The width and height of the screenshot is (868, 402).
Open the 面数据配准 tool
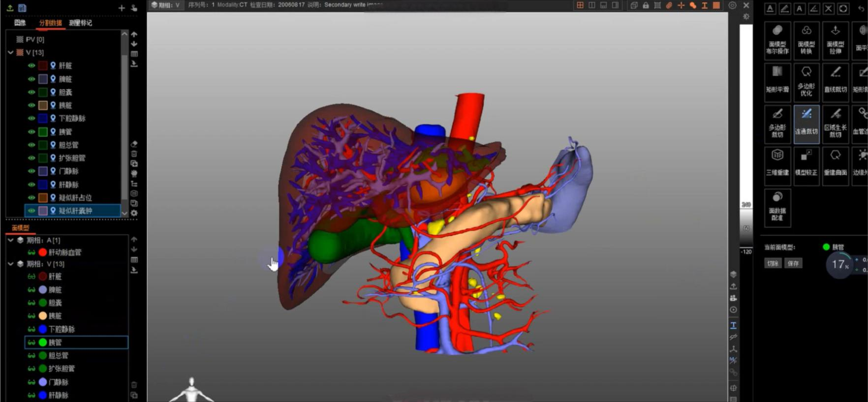coord(777,207)
